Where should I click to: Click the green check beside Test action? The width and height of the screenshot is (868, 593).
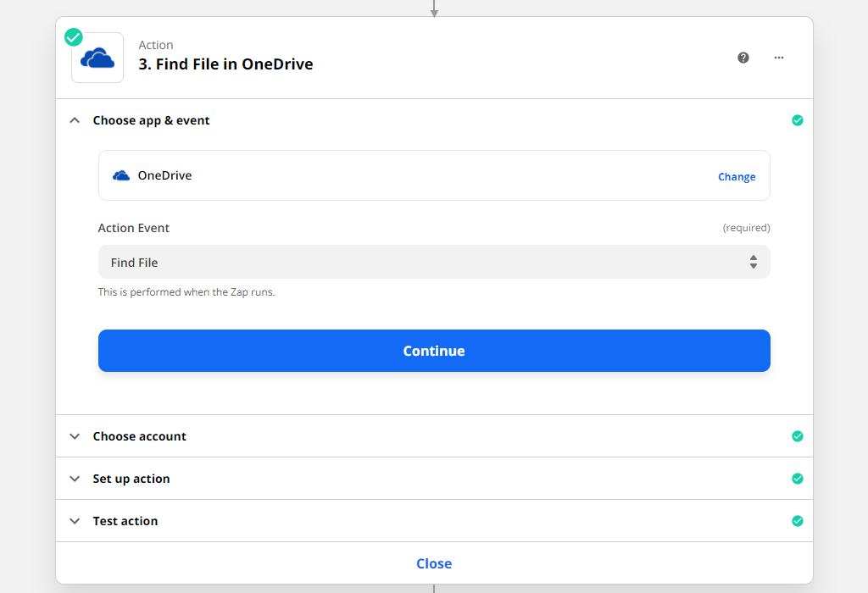coord(798,521)
